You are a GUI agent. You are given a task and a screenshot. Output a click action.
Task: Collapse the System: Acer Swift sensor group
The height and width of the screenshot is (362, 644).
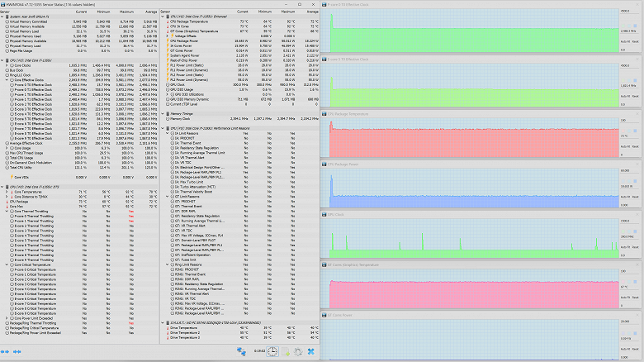(2, 17)
